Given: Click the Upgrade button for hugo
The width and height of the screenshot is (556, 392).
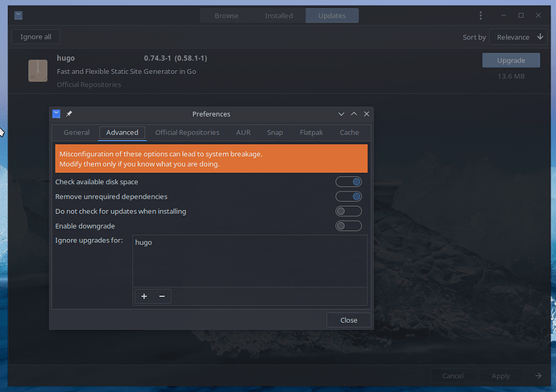Looking at the screenshot, I should (x=511, y=60).
